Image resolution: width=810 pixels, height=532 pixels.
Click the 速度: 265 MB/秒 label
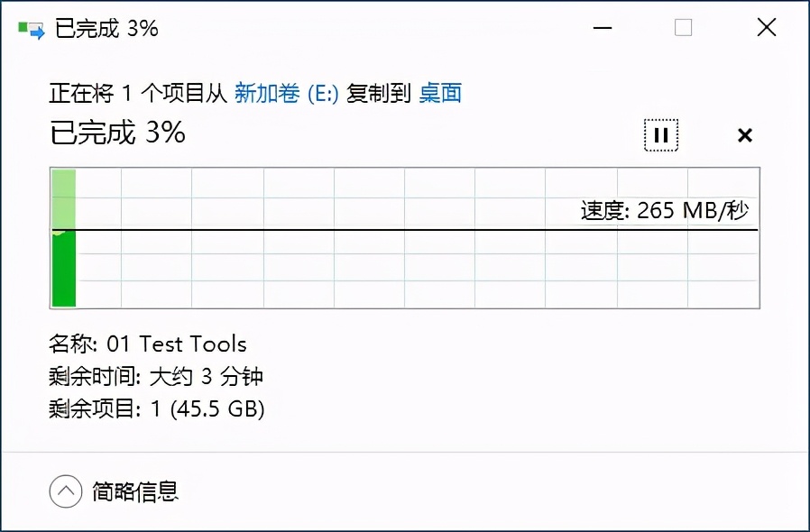click(x=667, y=210)
